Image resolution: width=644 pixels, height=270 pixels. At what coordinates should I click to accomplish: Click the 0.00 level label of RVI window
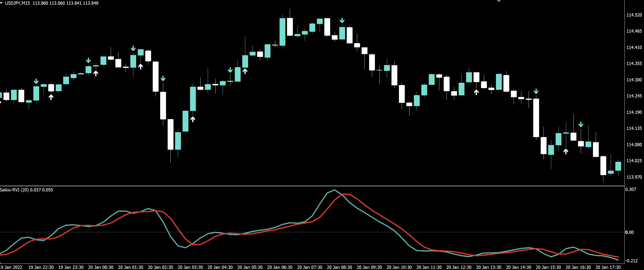pyautogui.click(x=629, y=232)
